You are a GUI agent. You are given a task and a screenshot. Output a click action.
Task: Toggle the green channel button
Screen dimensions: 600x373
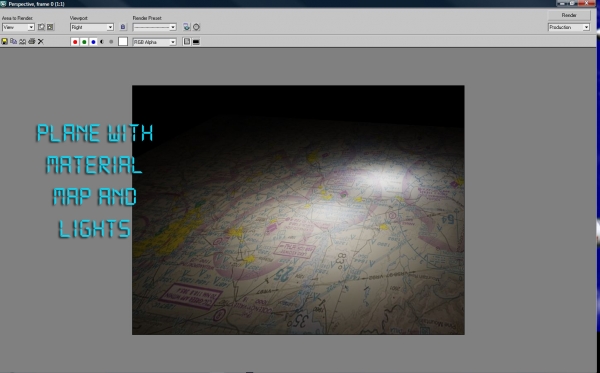pos(84,42)
